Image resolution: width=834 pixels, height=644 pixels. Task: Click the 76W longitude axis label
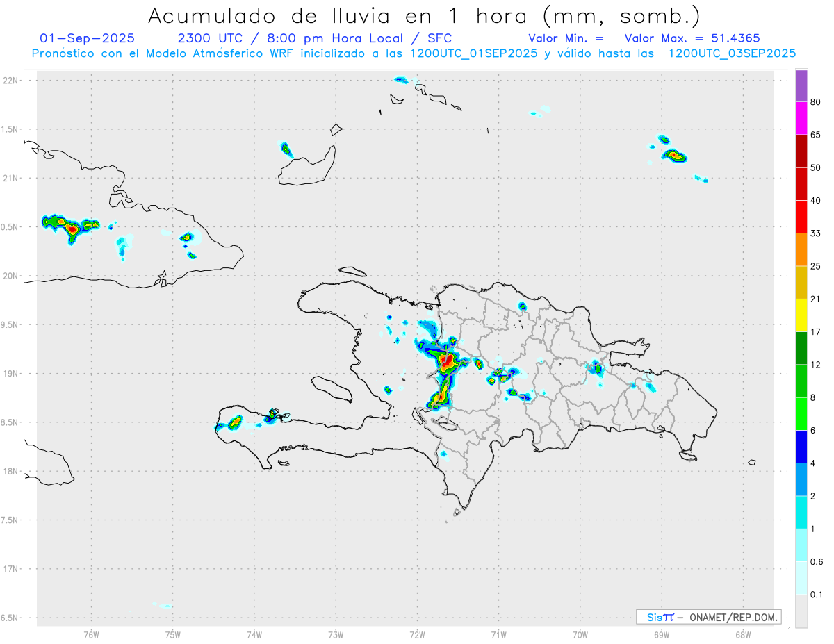(91, 634)
